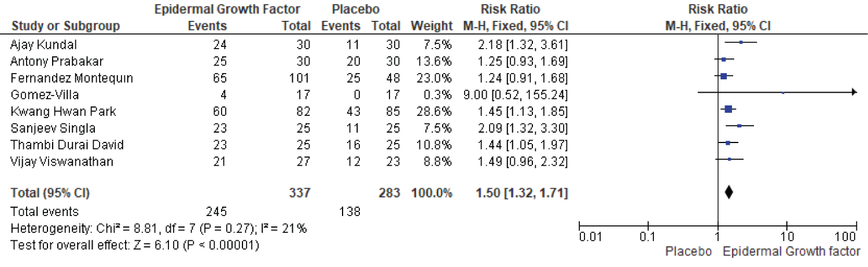This screenshot has height=267, width=868.
Task: Click the "Test for overall effect" line
Action: coord(134,246)
